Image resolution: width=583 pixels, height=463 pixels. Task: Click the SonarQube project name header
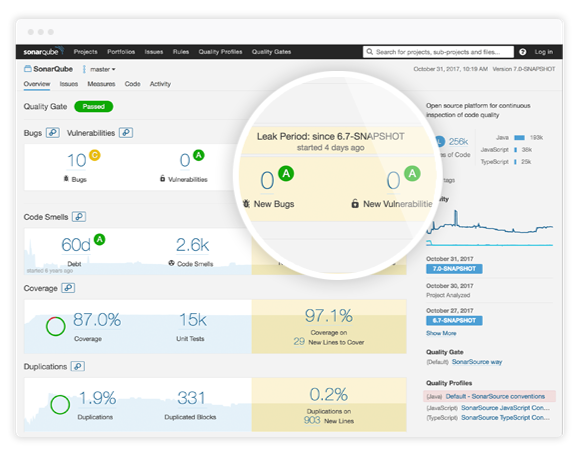[53, 69]
